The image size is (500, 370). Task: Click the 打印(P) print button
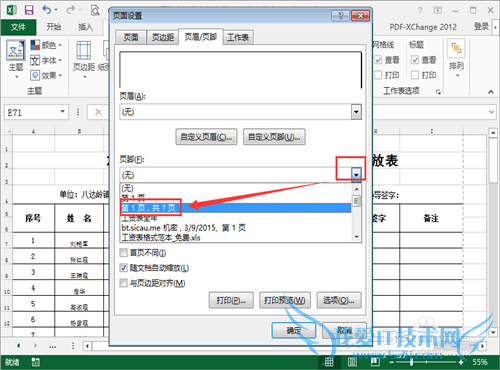coord(231,301)
